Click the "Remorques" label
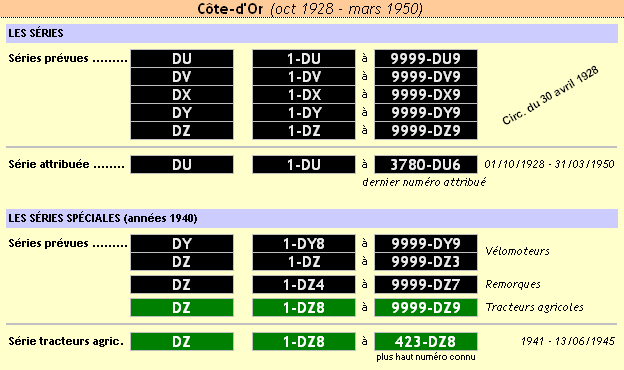The image size is (624, 370). pos(513,284)
